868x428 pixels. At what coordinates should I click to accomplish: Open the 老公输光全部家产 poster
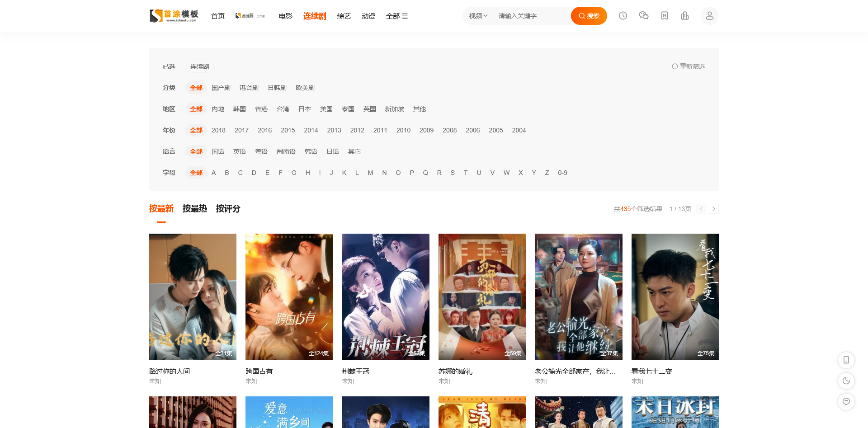click(579, 297)
